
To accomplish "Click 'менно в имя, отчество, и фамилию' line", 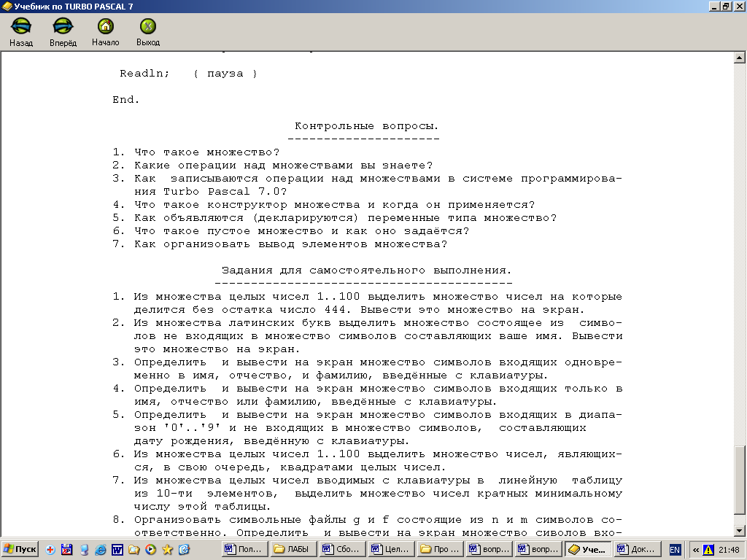I will point(341,376).
